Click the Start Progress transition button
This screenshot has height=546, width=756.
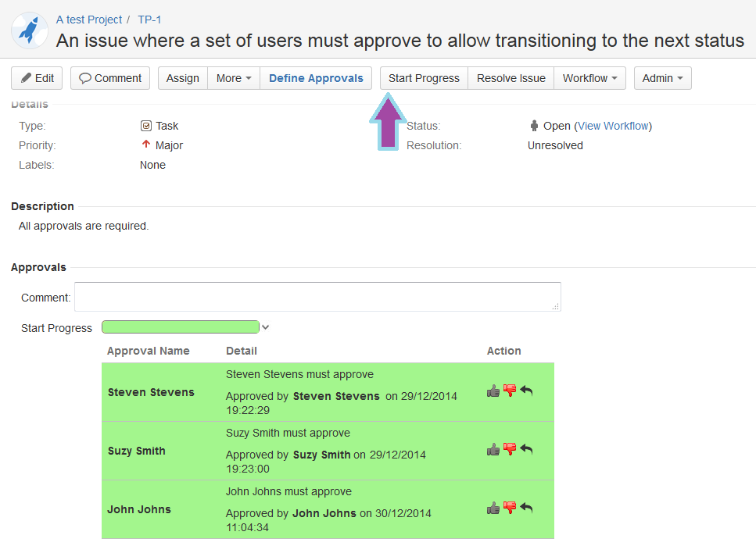[x=424, y=78]
